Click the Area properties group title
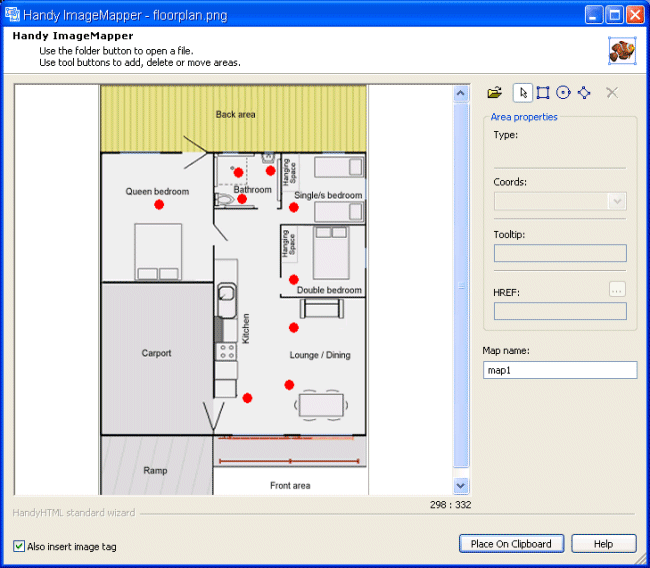Screen dimensions: 650x568 coord(524,117)
